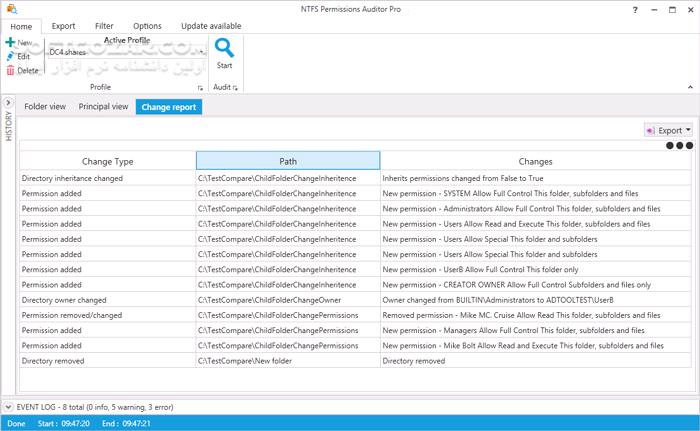The height and width of the screenshot is (431, 700).
Task: Open the Profile group dialog launcher
Action: (200, 88)
